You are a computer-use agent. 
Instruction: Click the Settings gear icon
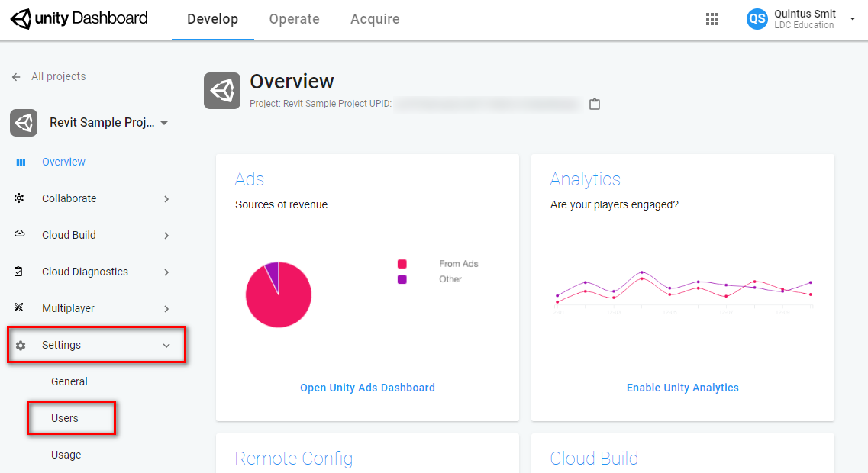[x=21, y=346]
